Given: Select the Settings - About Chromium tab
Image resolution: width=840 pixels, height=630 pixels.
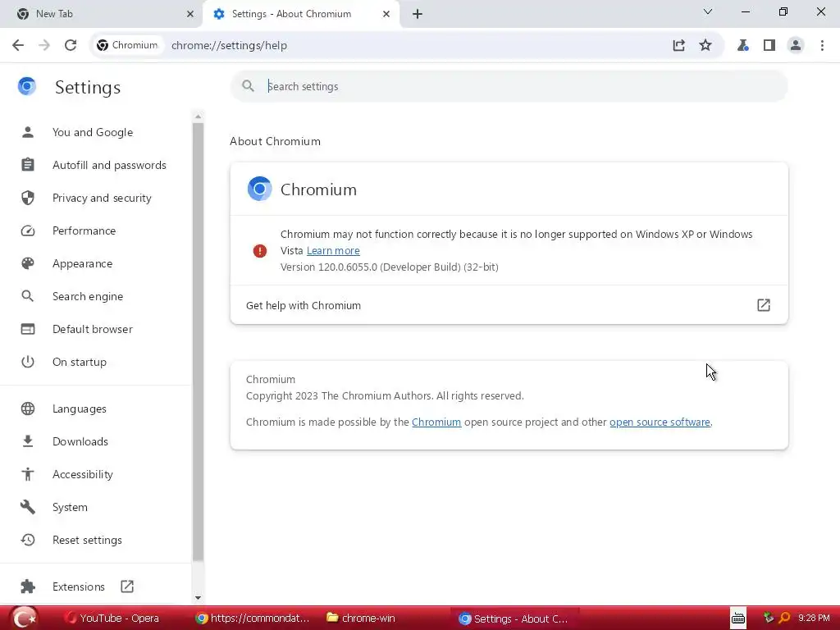Looking at the screenshot, I should pos(301,14).
